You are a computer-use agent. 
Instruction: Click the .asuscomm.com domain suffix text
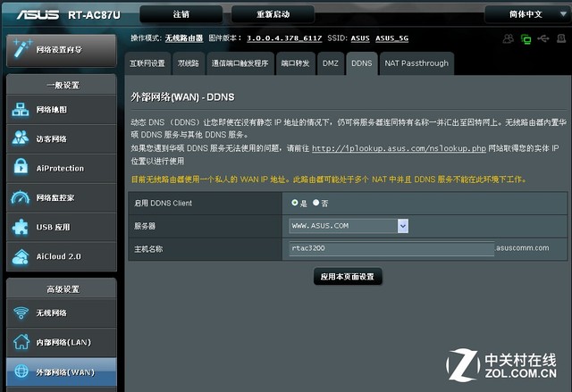522,248
